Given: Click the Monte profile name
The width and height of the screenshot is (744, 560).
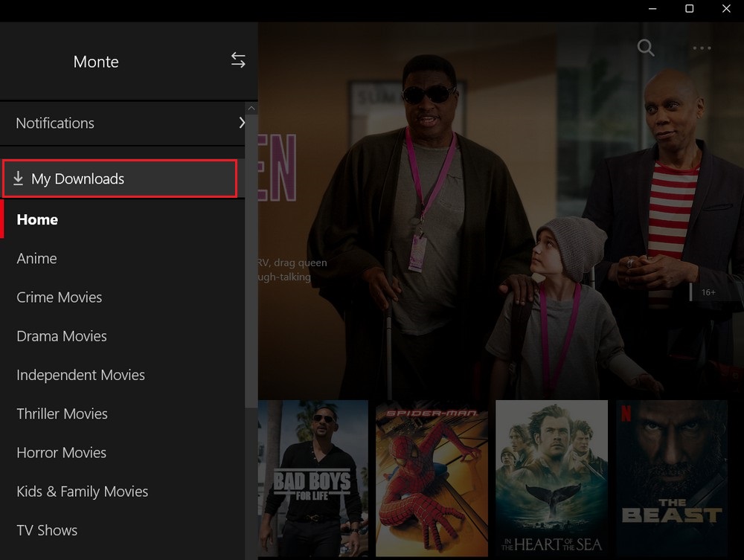Looking at the screenshot, I should 96,62.
